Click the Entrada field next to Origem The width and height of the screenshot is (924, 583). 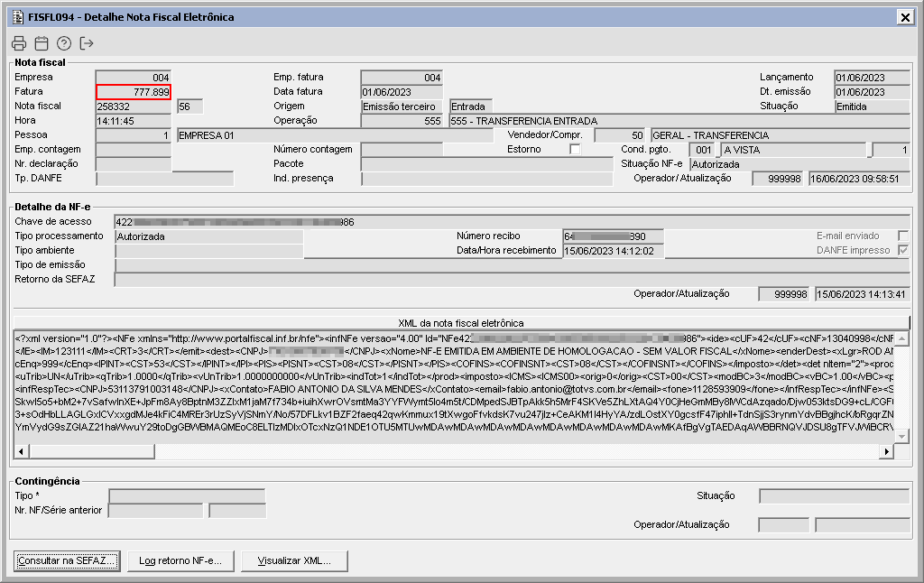point(471,106)
